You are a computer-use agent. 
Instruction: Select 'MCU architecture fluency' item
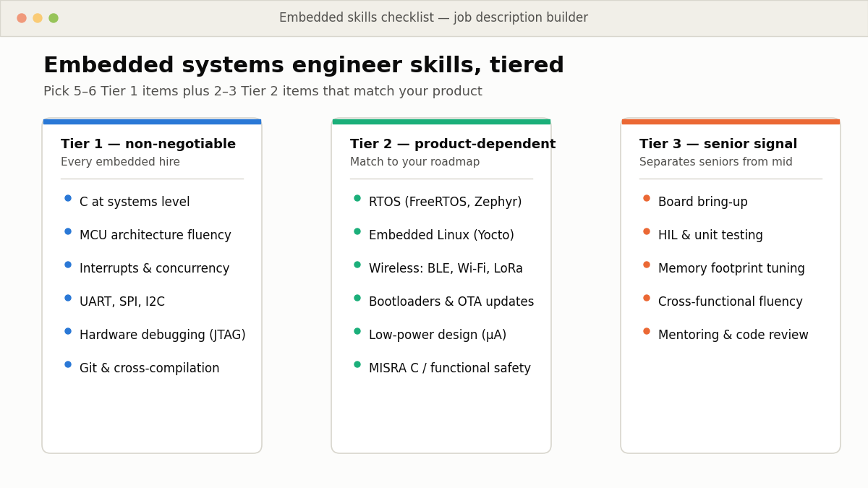156,236
